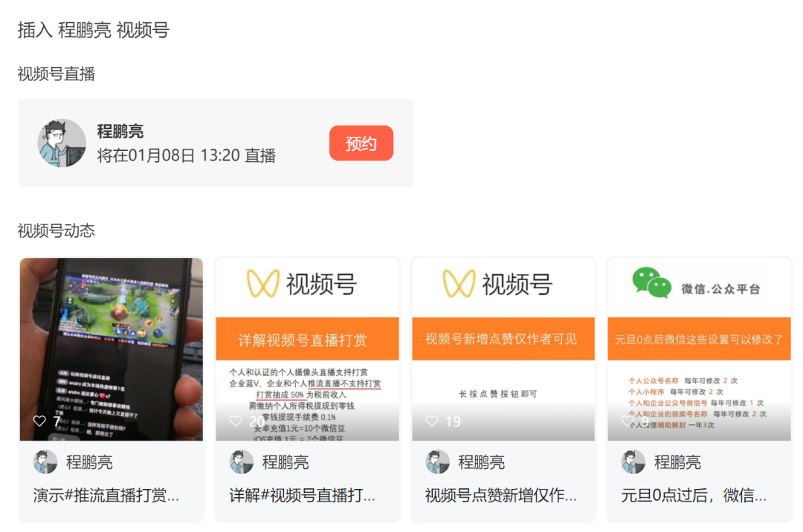Open author avatar under game livestream video
The width and height of the screenshot is (803, 532).
(x=45, y=462)
